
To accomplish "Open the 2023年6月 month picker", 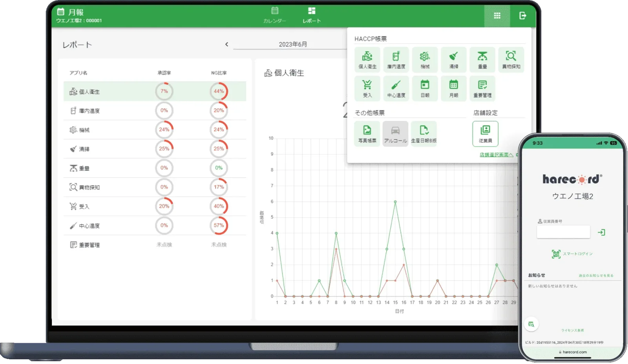I will tap(292, 44).
